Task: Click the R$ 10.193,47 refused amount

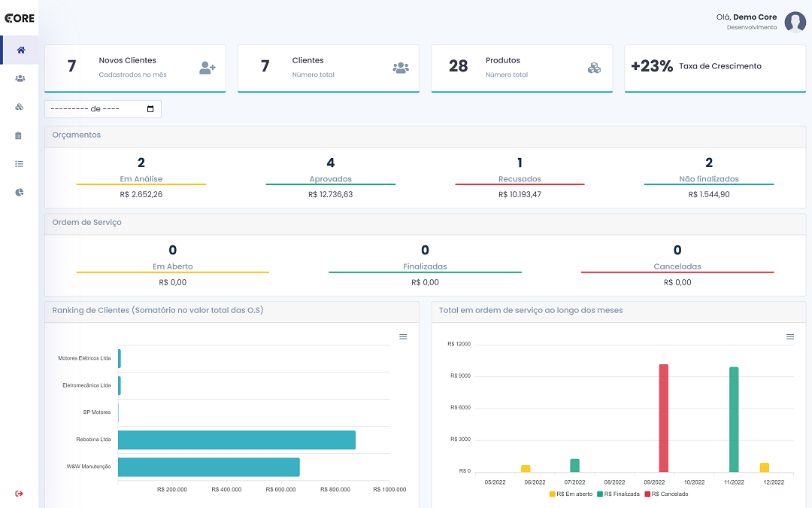Action: tap(520, 194)
